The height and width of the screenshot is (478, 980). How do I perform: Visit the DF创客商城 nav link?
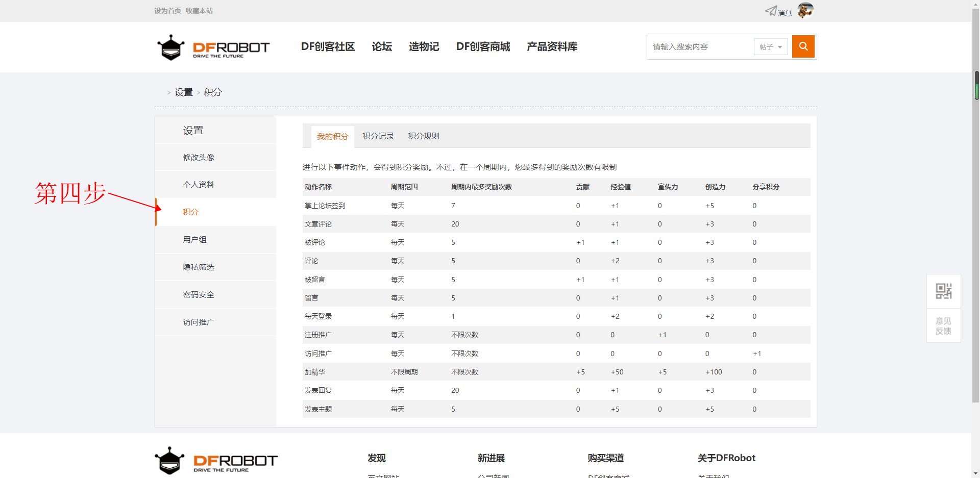click(483, 47)
